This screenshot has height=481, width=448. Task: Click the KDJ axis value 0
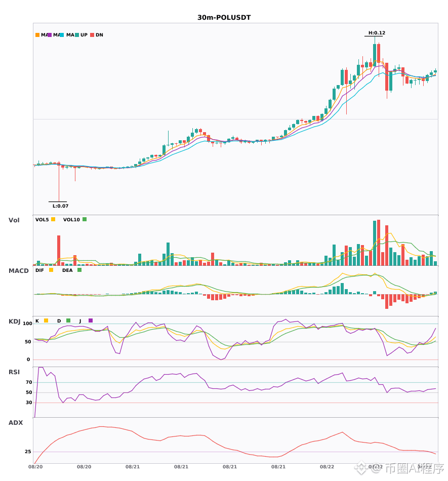click(x=28, y=359)
